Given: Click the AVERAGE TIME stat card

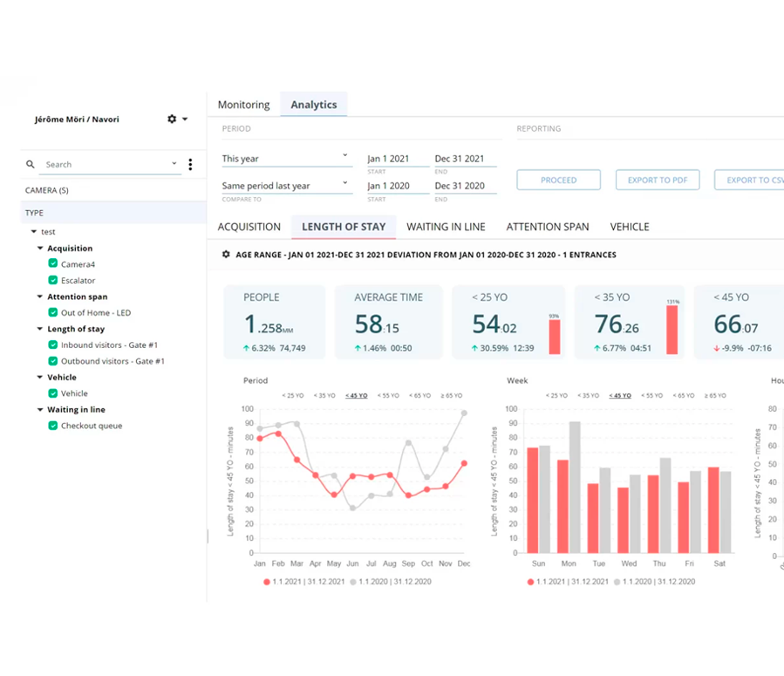Looking at the screenshot, I should pyautogui.click(x=388, y=322).
